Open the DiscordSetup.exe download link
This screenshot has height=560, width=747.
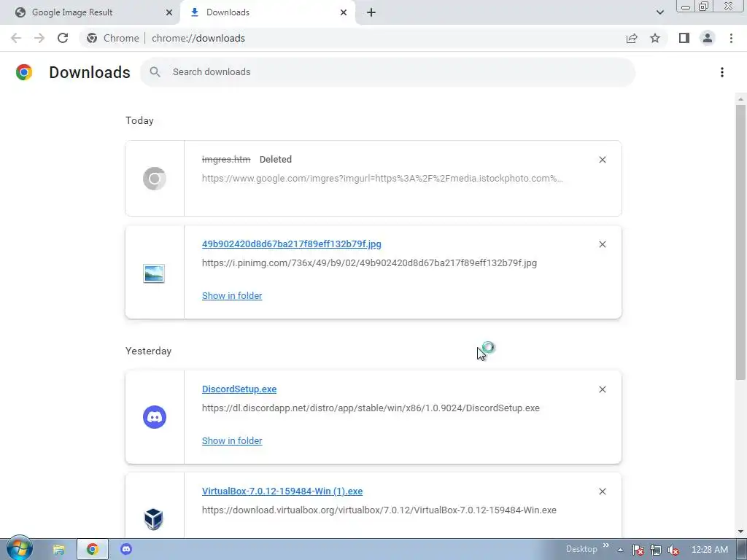pos(239,389)
